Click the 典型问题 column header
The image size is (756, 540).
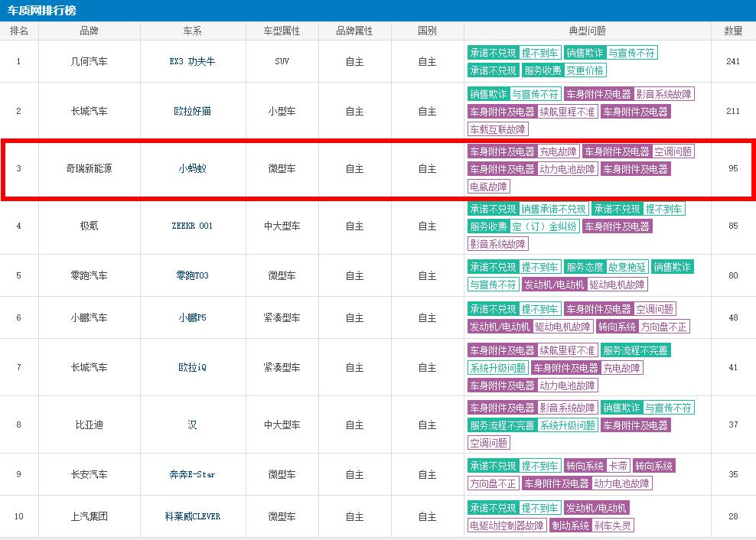pos(587,31)
